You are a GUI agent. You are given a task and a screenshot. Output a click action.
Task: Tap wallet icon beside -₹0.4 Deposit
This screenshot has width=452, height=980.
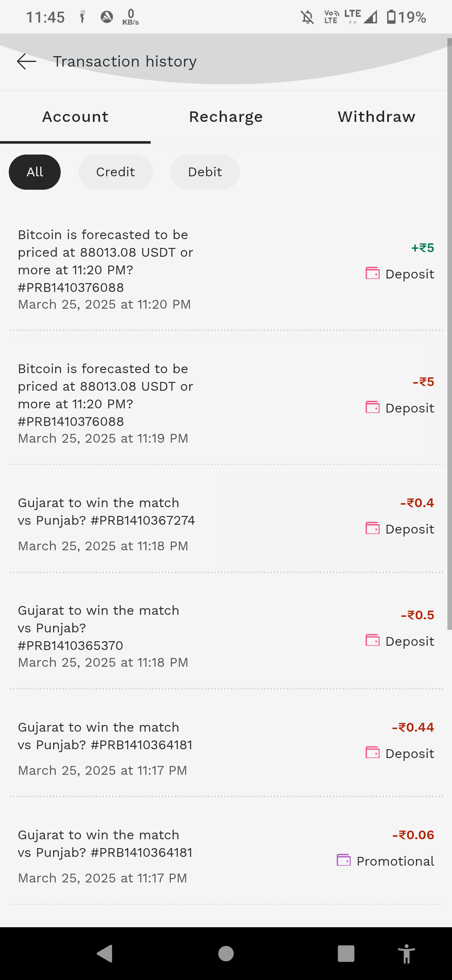point(372,528)
